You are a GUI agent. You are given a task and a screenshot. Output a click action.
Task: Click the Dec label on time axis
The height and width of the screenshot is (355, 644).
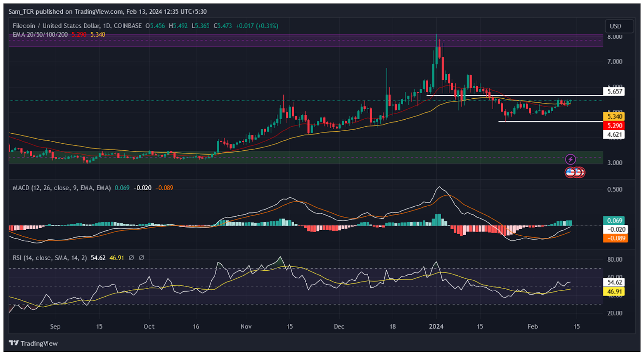coord(339,326)
